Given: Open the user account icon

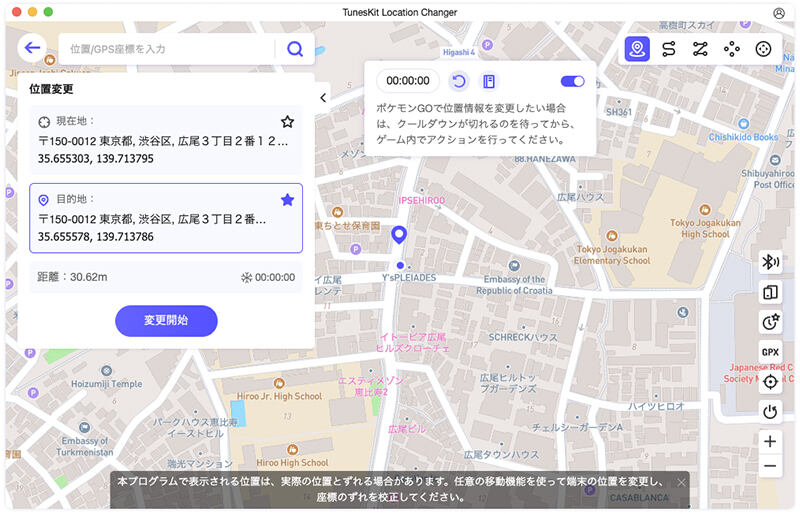Looking at the screenshot, I should point(779,13).
